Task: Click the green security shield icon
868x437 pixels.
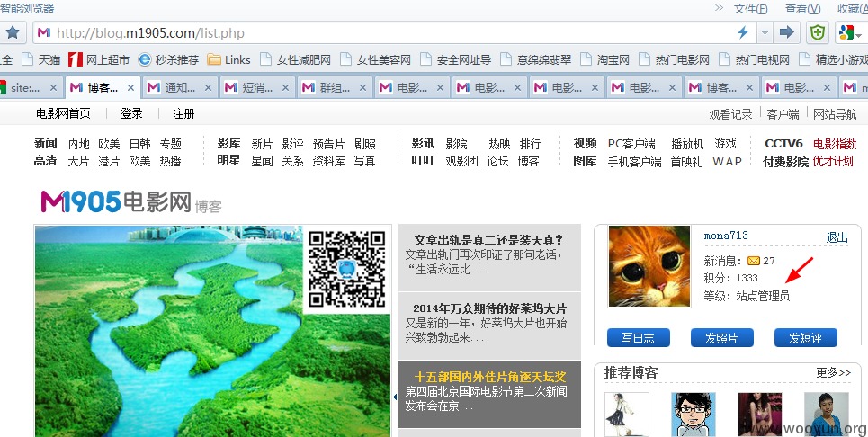Action: coord(818,32)
